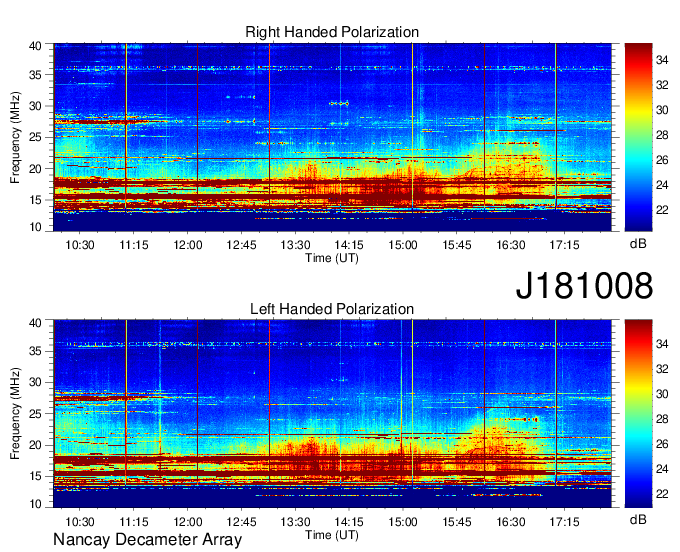This screenshot has height=552, width=680.
Task: Click the 28 dB tick on upper colorbar
Action: click(662, 135)
